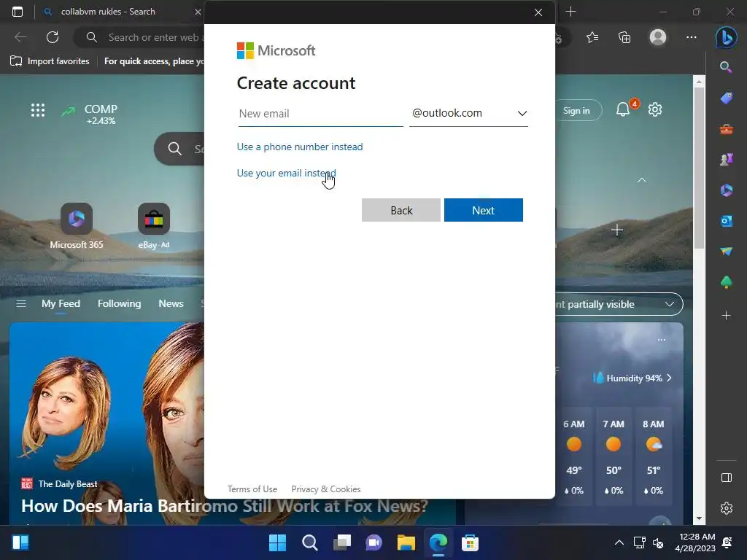Show hidden system tray icons

(x=619, y=542)
